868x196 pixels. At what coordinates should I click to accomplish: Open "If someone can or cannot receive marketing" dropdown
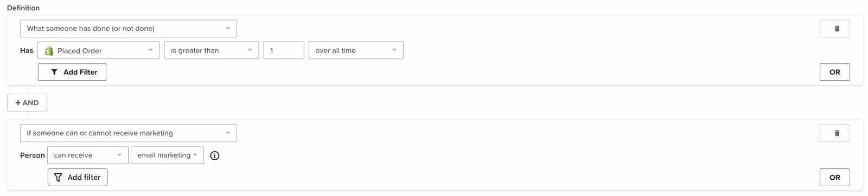tap(129, 133)
